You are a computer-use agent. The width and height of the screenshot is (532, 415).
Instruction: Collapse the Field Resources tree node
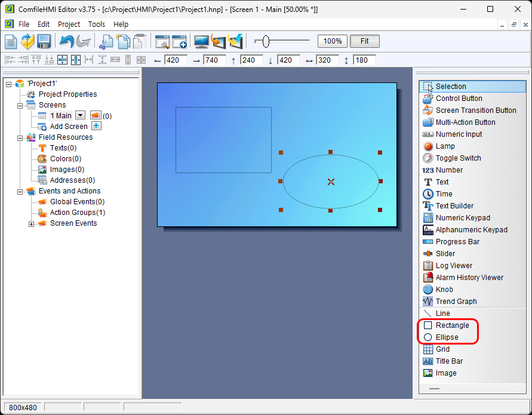20,137
